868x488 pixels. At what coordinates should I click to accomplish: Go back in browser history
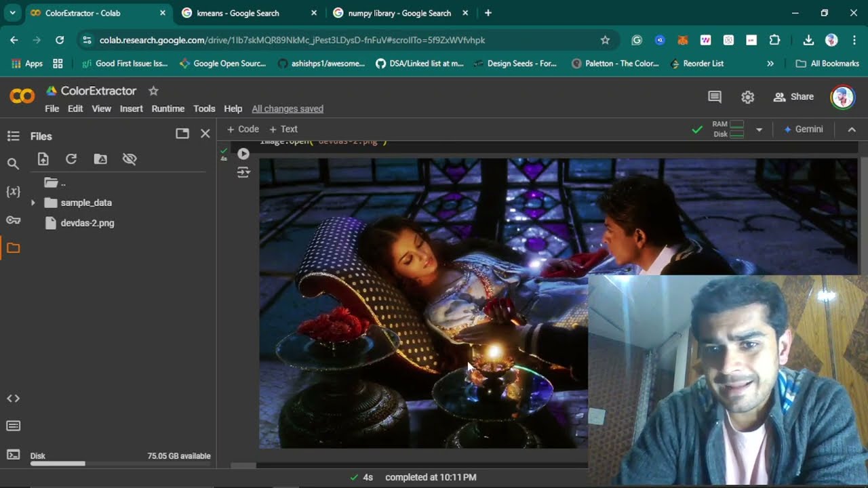coord(14,40)
